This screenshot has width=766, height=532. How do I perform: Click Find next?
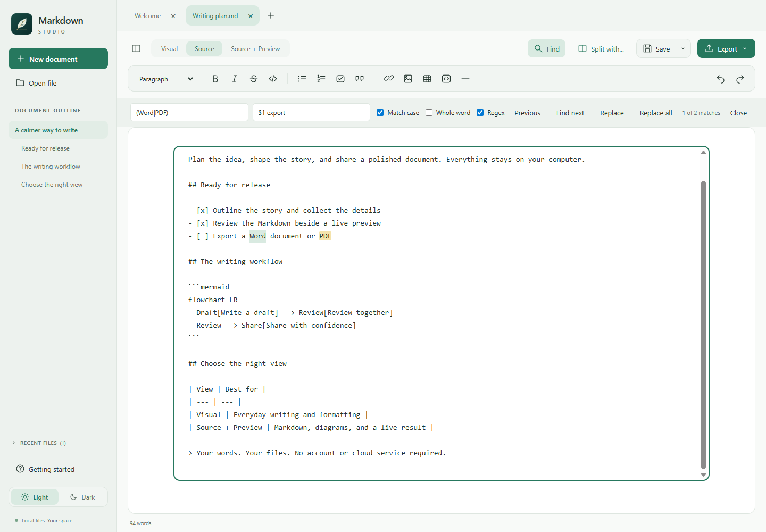(x=570, y=113)
